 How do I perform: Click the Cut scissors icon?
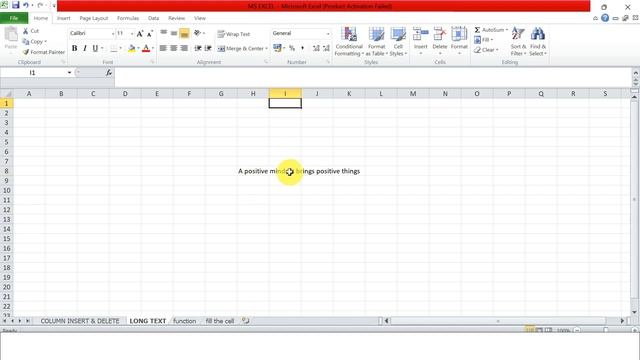click(x=26, y=31)
